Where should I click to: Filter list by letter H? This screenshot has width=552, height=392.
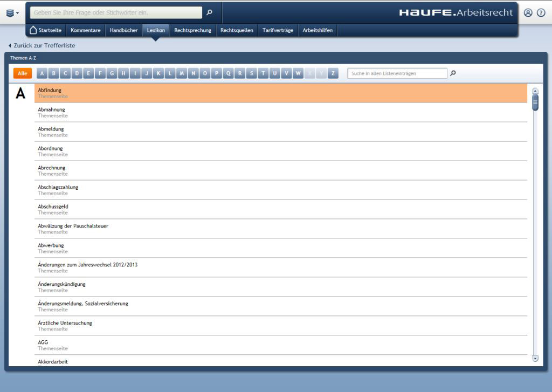point(123,73)
